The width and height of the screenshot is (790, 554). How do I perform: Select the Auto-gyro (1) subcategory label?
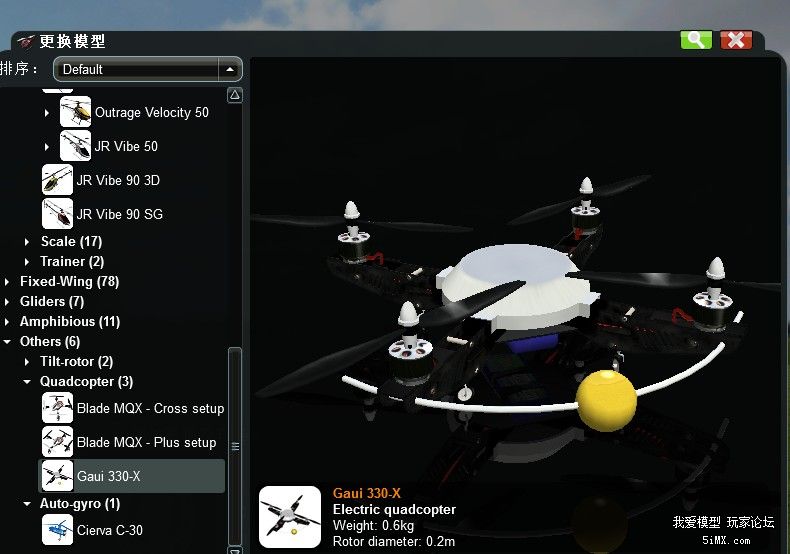80,503
